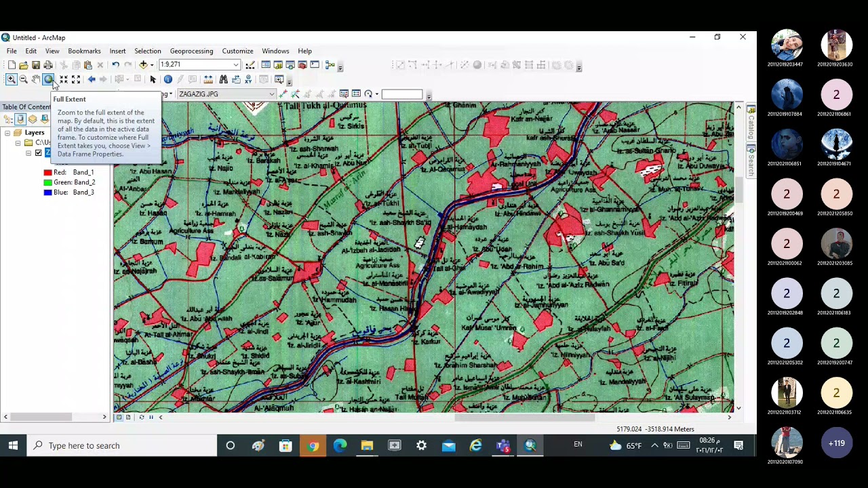The image size is (868, 488).
Task: Open the Go To XY tool
Action: [x=248, y=79]
